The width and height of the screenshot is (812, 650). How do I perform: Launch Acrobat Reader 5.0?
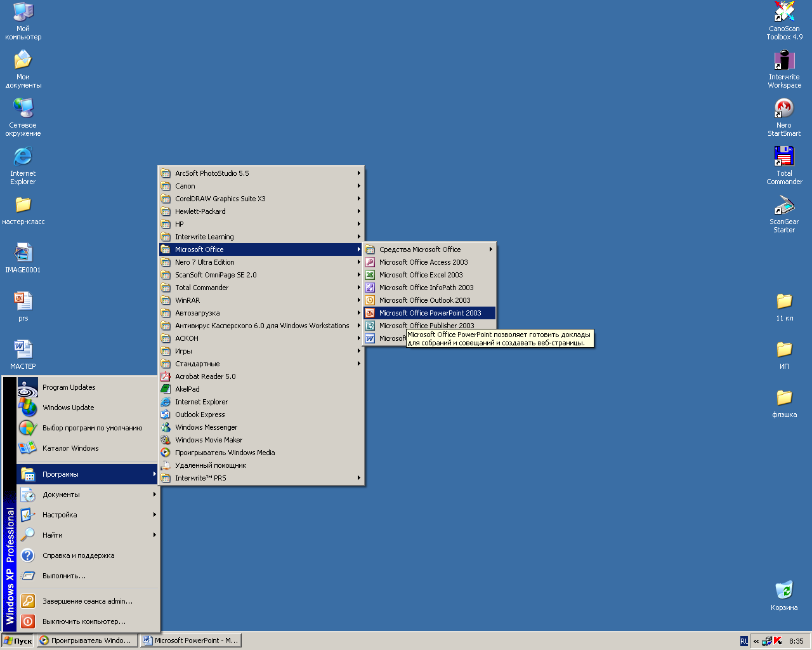click(x=261, y=376)
